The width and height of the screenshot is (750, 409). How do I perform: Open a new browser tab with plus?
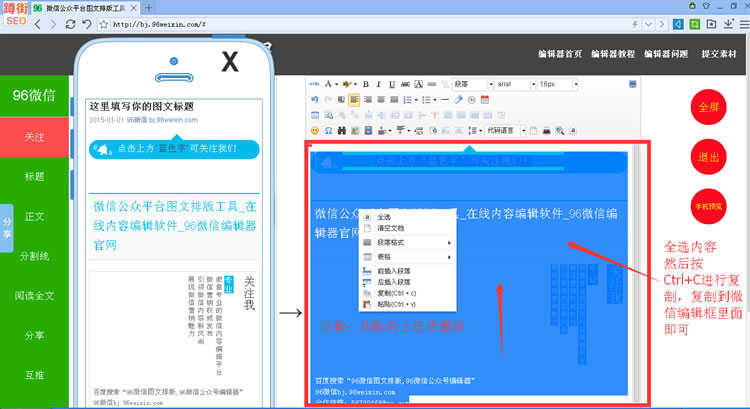click(148, 8)
